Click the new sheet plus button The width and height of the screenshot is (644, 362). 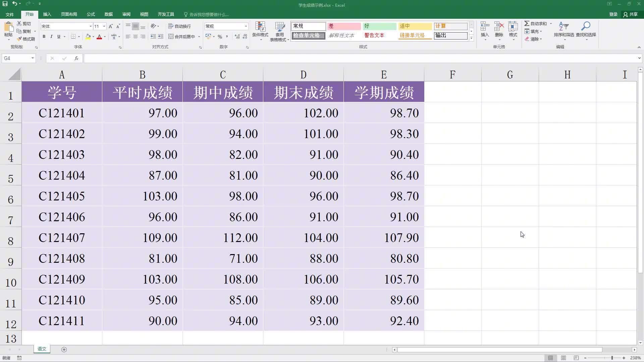(x=64, y=350)
